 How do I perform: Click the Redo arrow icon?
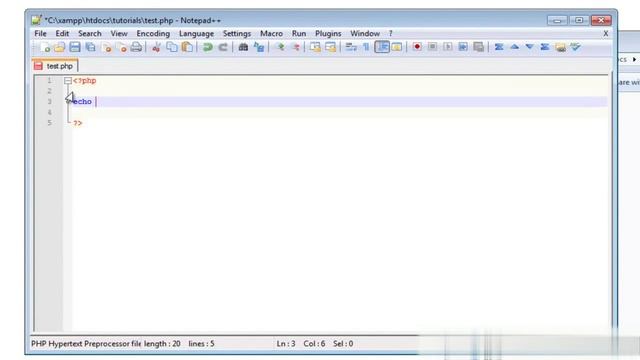point(223,47)
